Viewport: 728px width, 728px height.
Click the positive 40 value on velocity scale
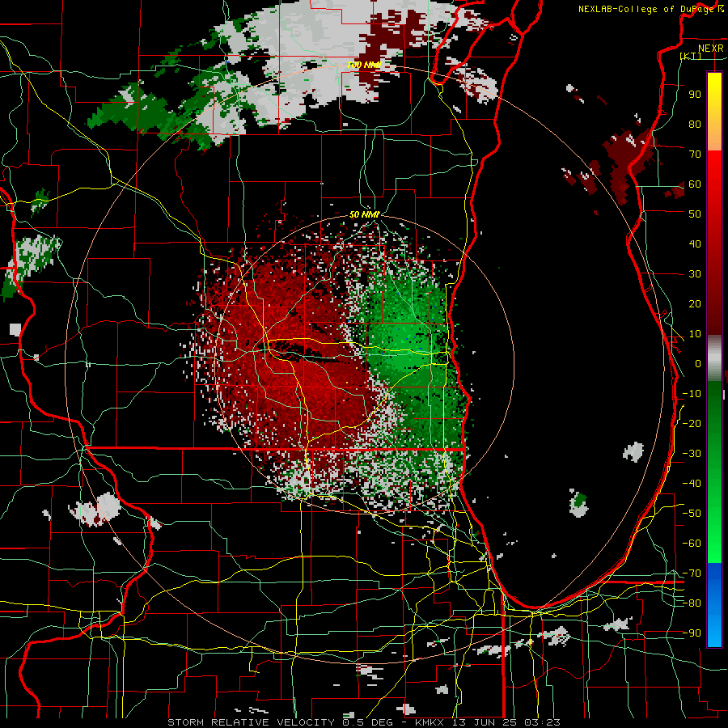pos(695,244)
